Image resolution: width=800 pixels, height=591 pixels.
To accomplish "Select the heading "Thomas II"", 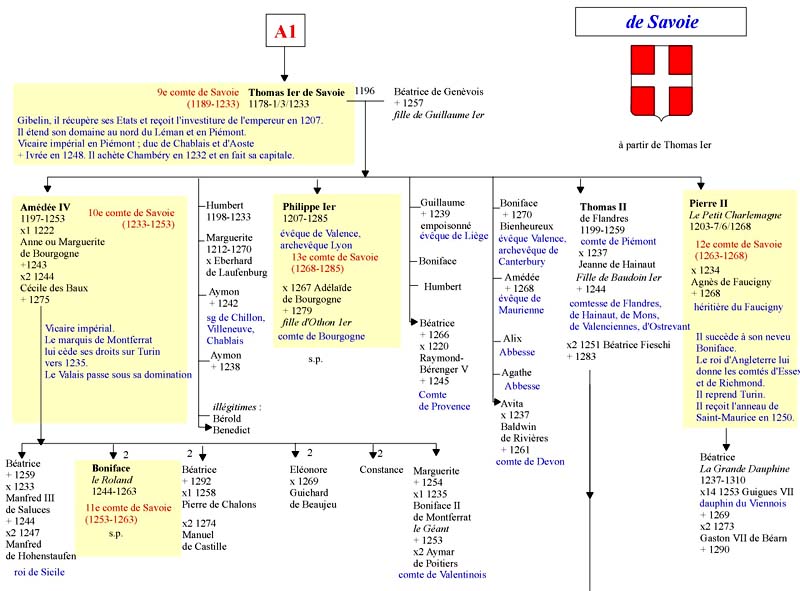I will point(603,207).
